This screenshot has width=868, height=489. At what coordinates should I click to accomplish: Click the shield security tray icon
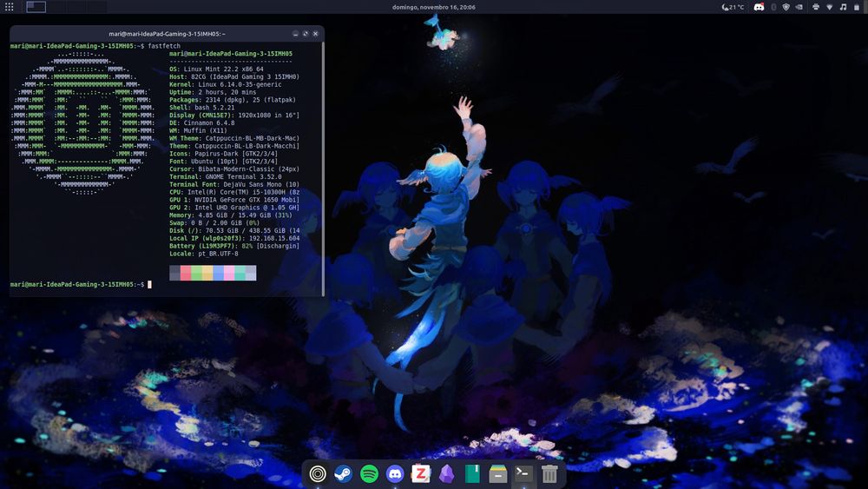point(786,7)
